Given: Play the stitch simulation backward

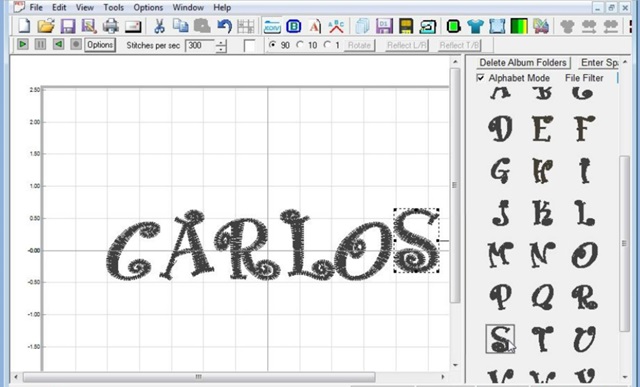Looking at the screenshot, I should 58,44.
